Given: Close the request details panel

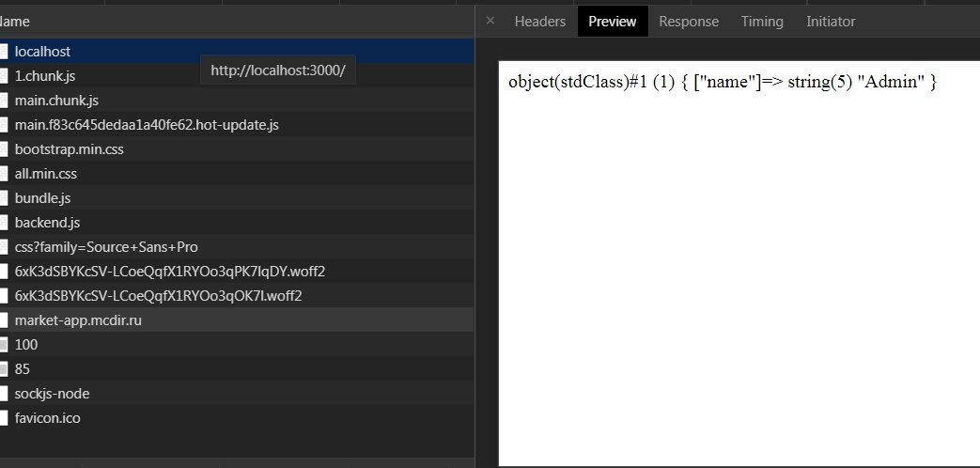Looking at the screenshot, I should (x=490, y=22).
